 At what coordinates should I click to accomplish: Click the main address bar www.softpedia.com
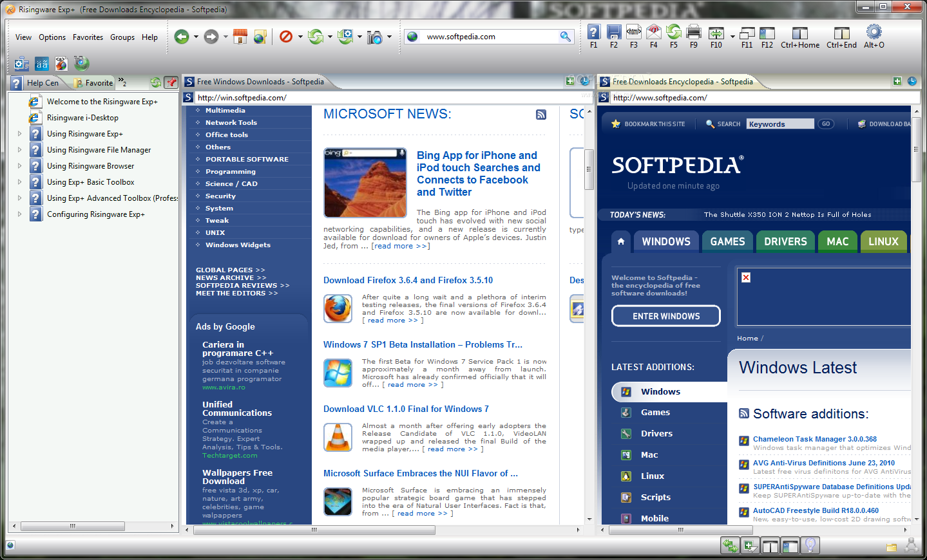point(490,37)
